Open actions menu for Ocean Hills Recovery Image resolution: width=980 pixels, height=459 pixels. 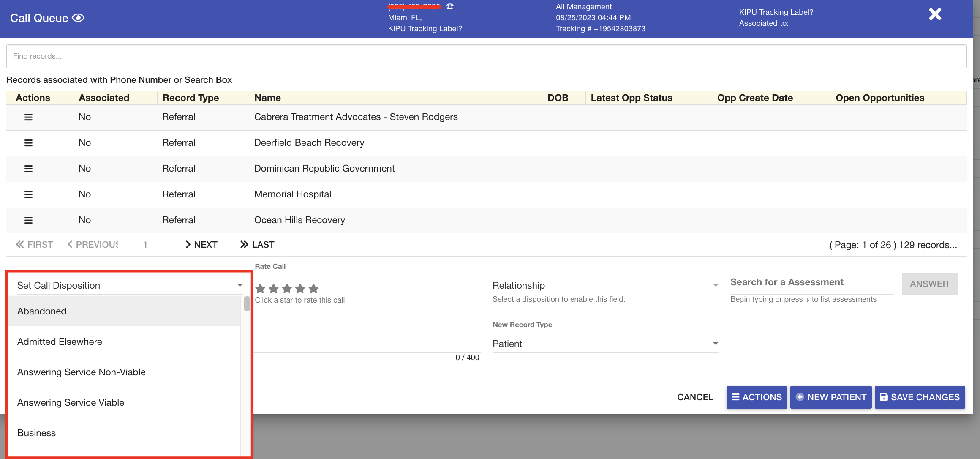pos(28,220)
